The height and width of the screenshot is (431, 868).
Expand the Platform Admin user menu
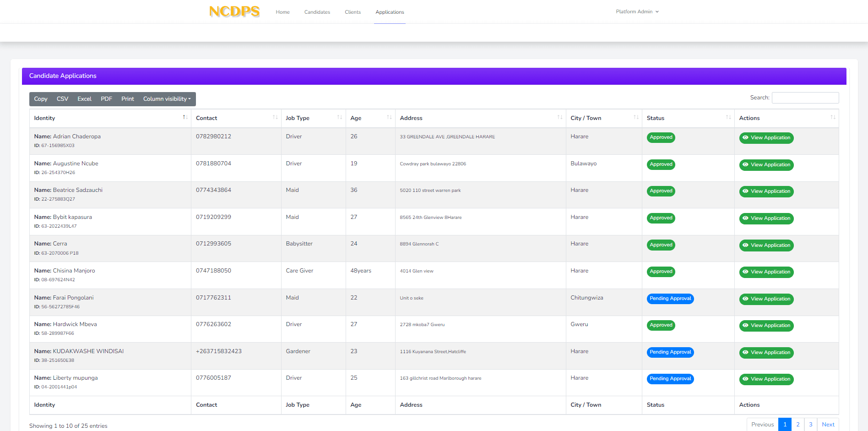pos(637,12)
